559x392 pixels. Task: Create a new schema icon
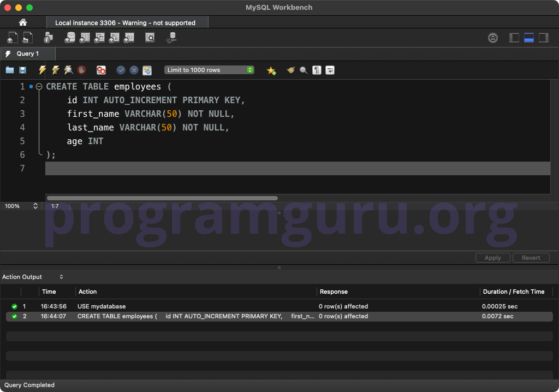coord(70,38)
